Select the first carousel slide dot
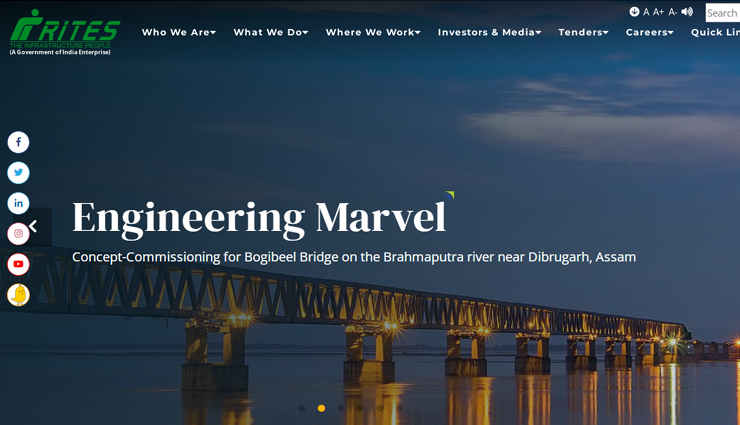740x425 pixels. tap(302, 408)
